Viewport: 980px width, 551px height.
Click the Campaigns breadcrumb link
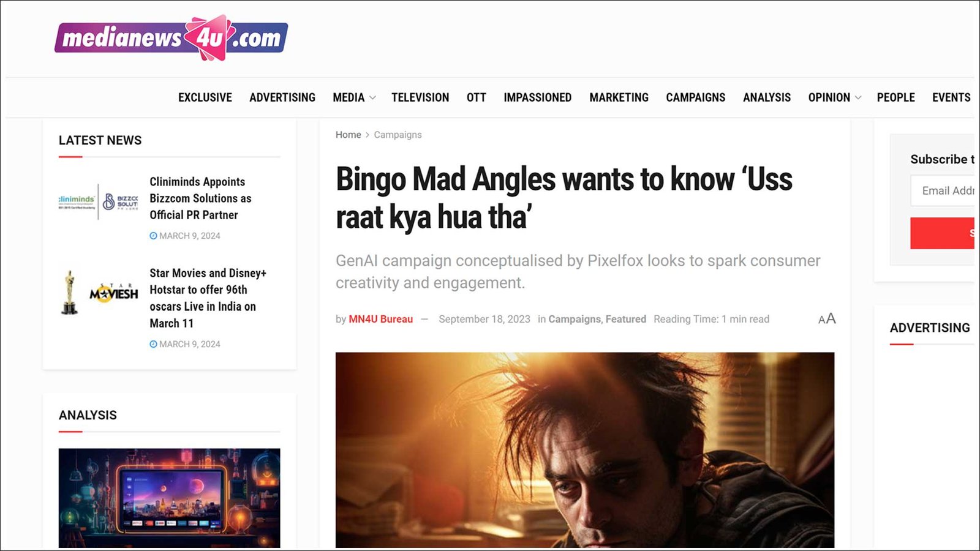398,135
